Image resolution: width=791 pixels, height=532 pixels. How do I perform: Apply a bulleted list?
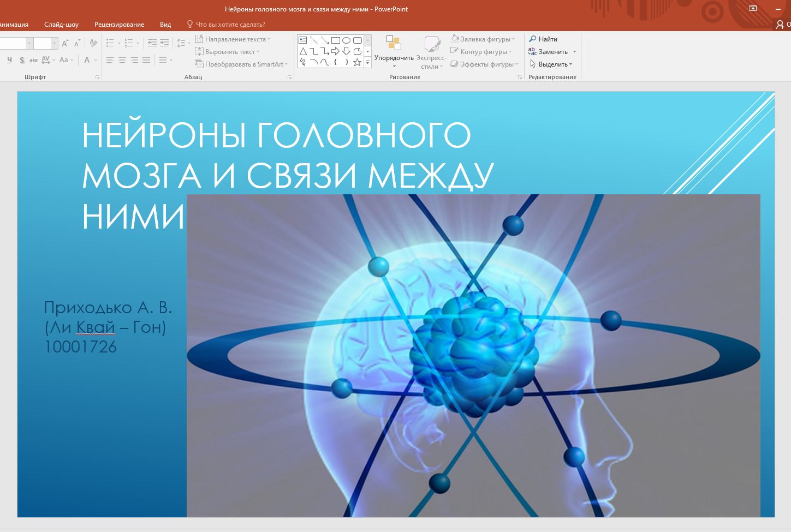click(110, 43)
